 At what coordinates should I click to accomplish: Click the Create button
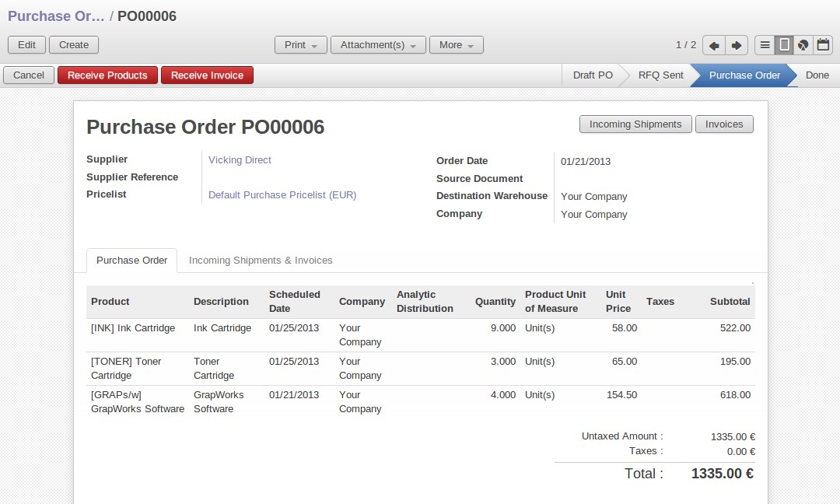74,45
